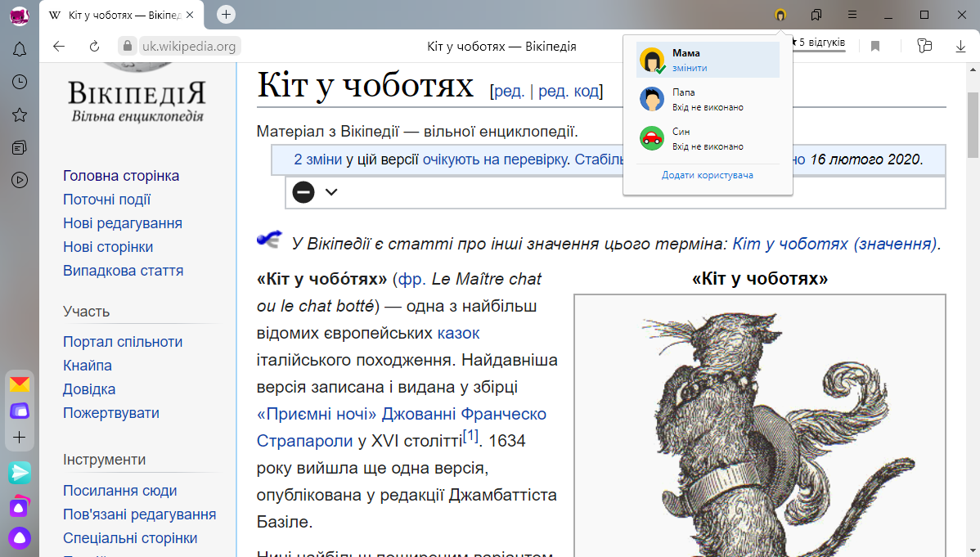Open the extensions icon in toolbar
980x557 pixels.
click(x=924, y=46)
